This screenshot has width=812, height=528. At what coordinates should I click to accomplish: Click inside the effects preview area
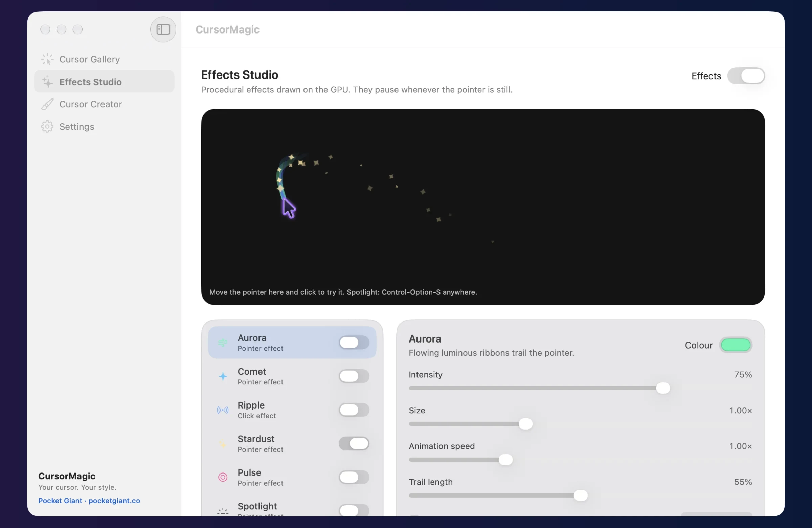(x=483, y=207)
